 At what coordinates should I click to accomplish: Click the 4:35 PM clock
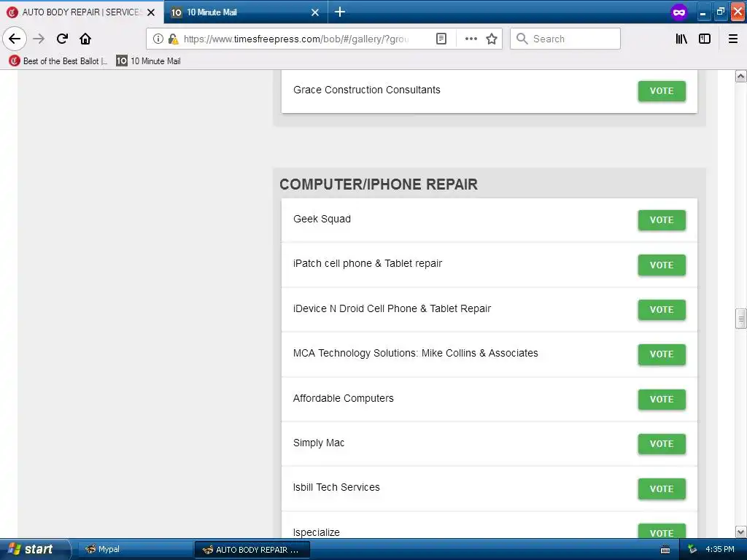[720, 550]
